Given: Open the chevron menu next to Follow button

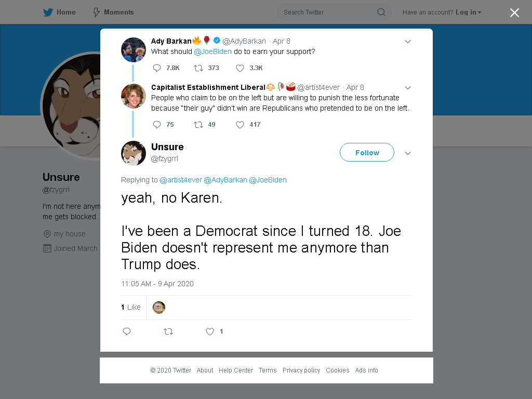Looking at the screenshot, I should pos(408,153).
